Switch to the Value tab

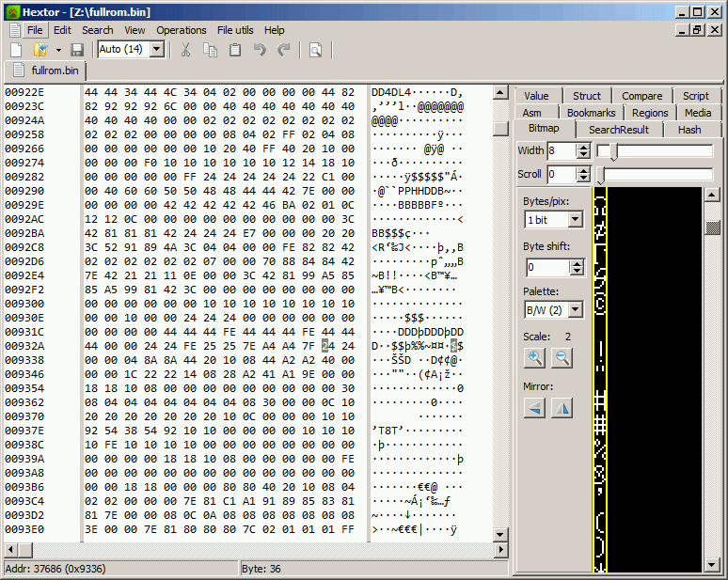coord(536,96)
